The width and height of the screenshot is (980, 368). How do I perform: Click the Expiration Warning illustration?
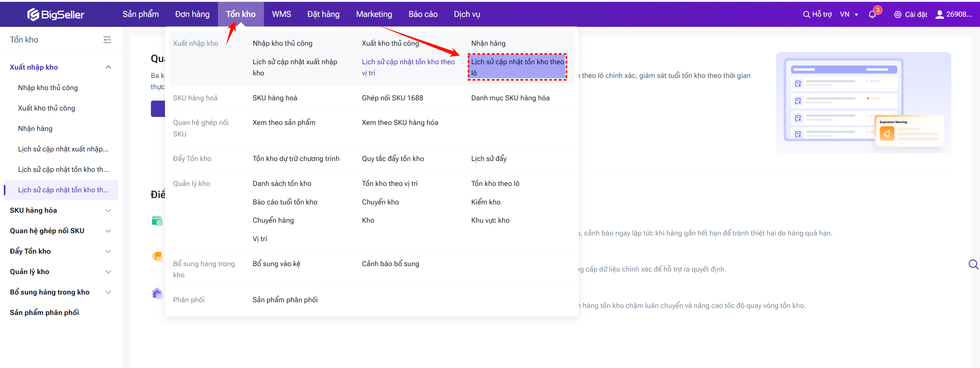(x=909, y=131)
